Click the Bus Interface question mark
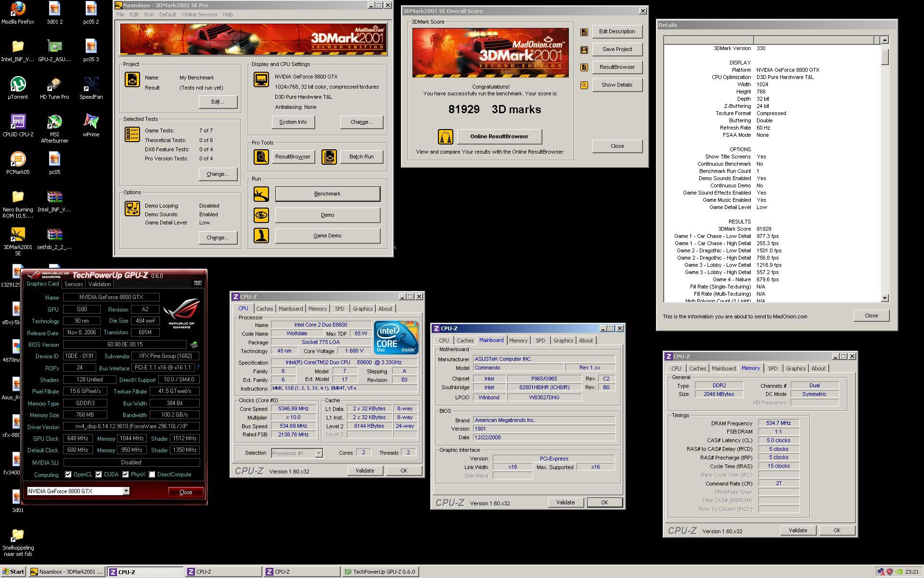This screenshot has height=578, width=924. pos(198,368)
